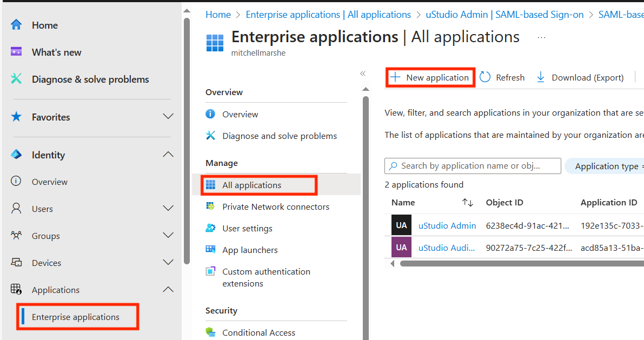Open the uStudio Admin application link
The image size is (644, 340).
[447, 225]
